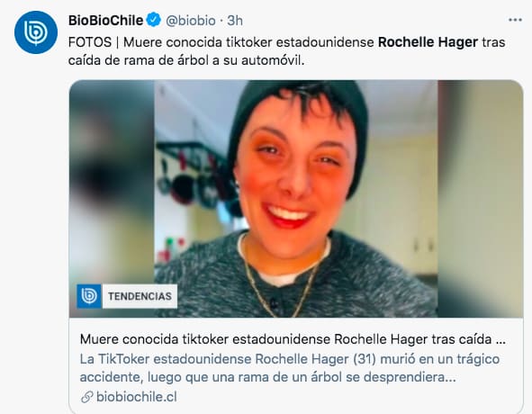Click the BioBio logo beside TENDENCIAS

coord(89,296)
